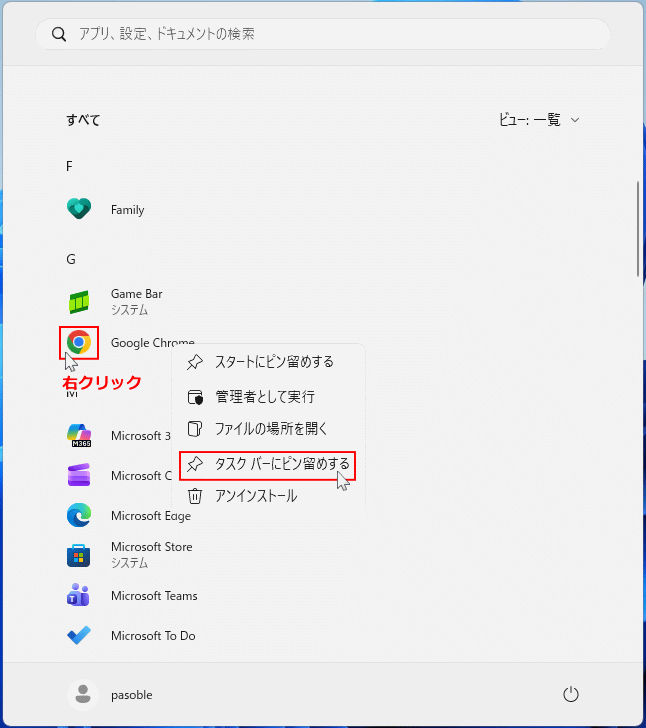This screenshot has height=728, width=646.
Task: Click the Microsoft Edge icon
Action: pos(79,515)
